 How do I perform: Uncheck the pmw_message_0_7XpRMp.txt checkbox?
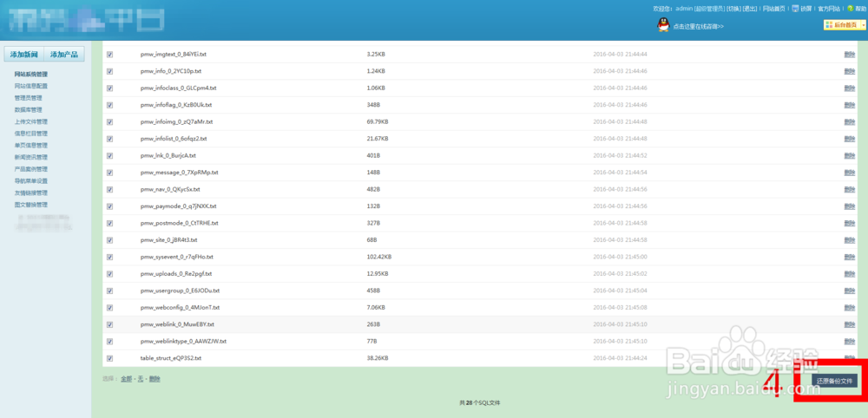point(109,173)
